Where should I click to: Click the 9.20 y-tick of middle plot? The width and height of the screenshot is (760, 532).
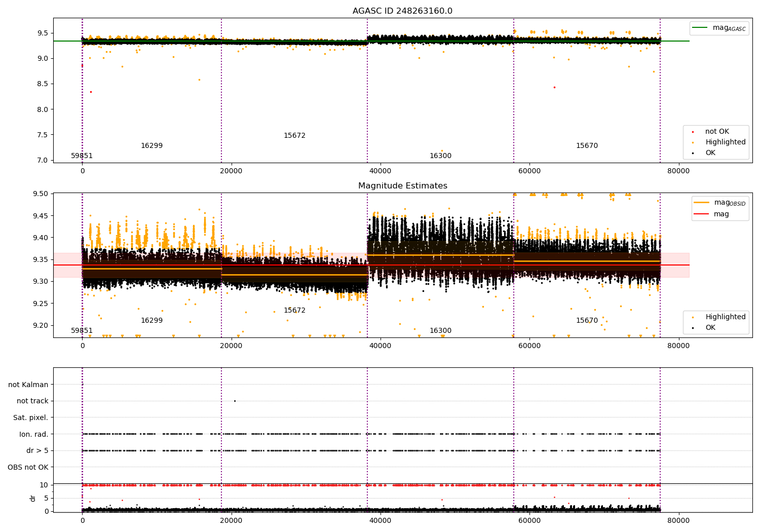pos(41,326)
